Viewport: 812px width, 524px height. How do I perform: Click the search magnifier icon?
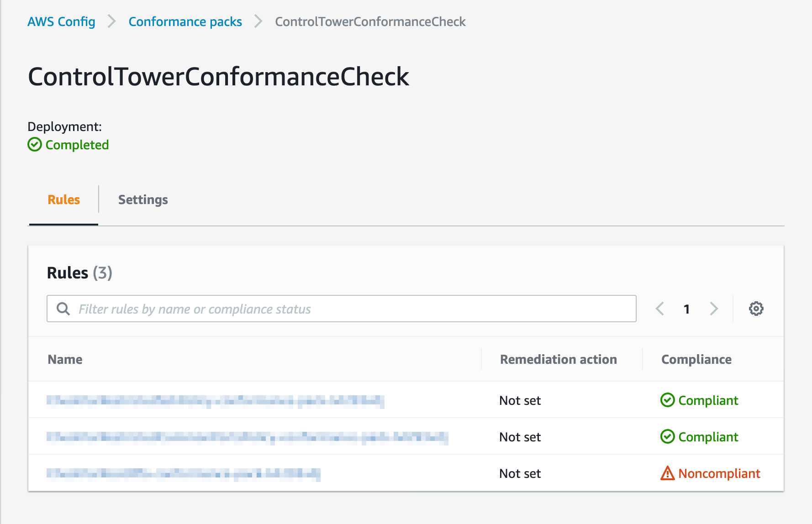tap(63, 309)
